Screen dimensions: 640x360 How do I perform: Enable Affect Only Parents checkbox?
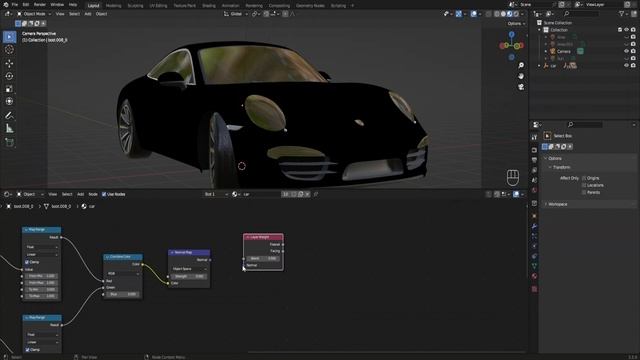[584, 192]
